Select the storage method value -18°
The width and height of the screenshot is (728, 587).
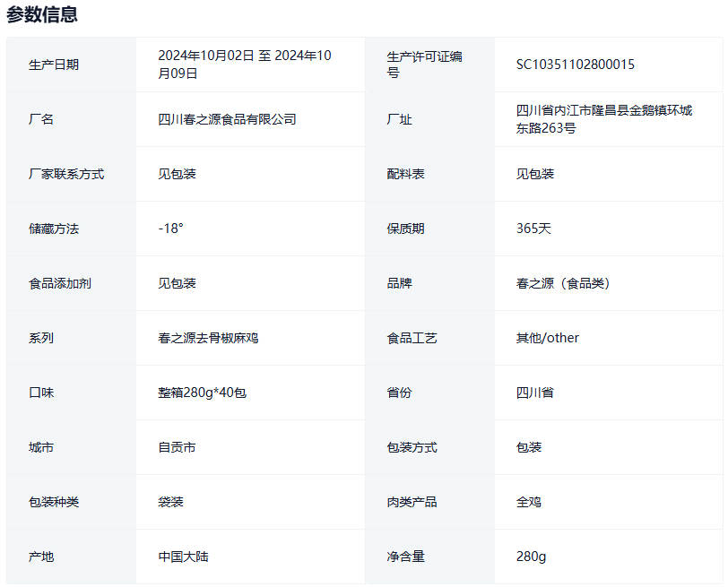170,229
